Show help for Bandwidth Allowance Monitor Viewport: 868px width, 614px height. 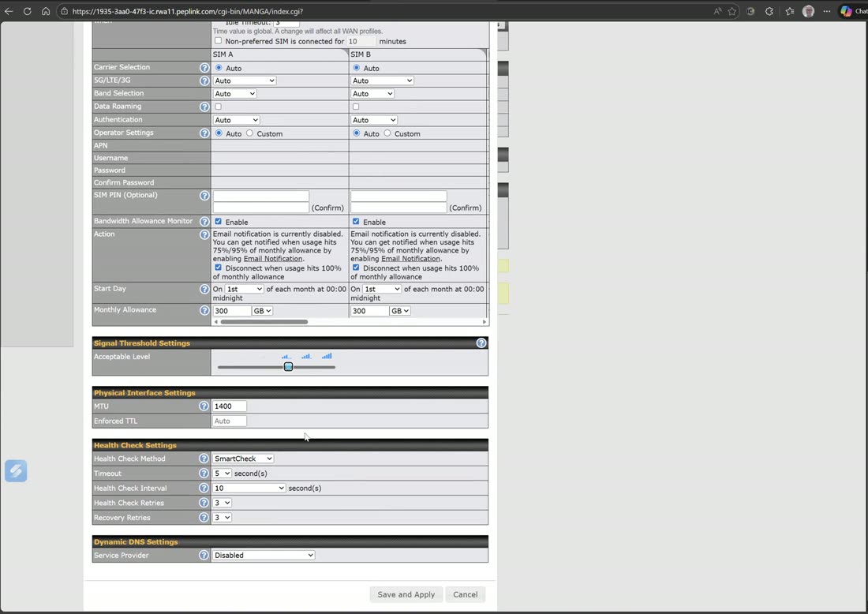pyautogui.click(x=204, y=222)
